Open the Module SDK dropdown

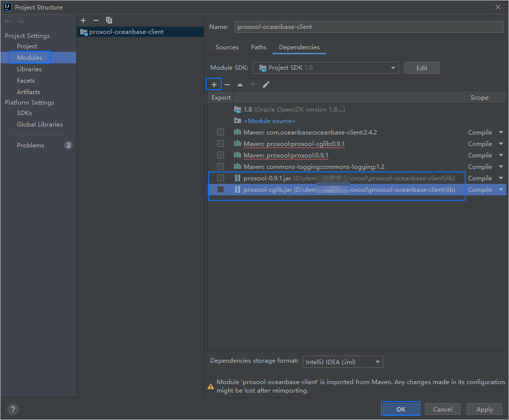pos(326,68)
